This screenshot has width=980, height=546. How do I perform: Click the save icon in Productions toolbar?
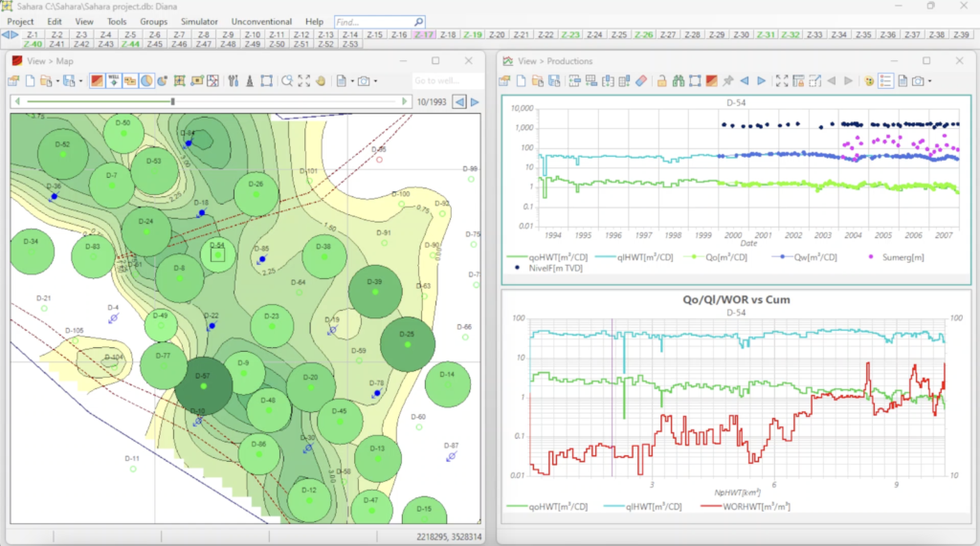[554, 80]
